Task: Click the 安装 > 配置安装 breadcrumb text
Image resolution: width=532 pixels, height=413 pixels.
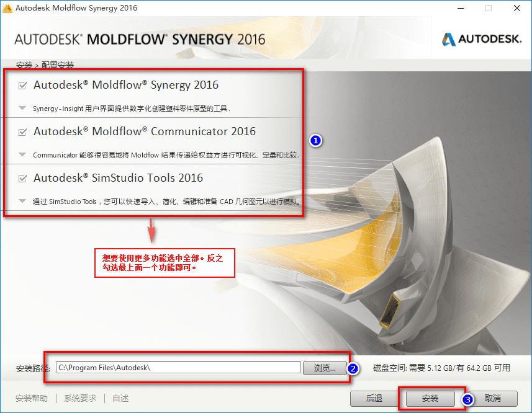Action: point(45,64)
